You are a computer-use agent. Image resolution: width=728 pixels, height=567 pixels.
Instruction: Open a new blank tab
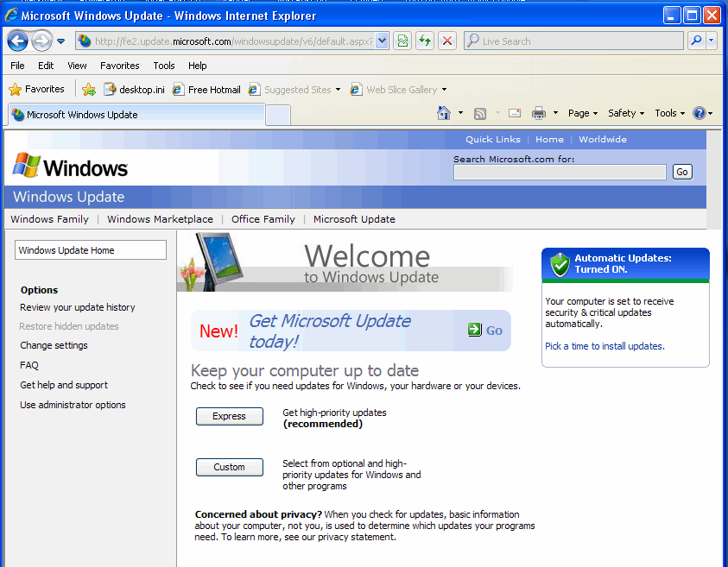coord(278,115)
